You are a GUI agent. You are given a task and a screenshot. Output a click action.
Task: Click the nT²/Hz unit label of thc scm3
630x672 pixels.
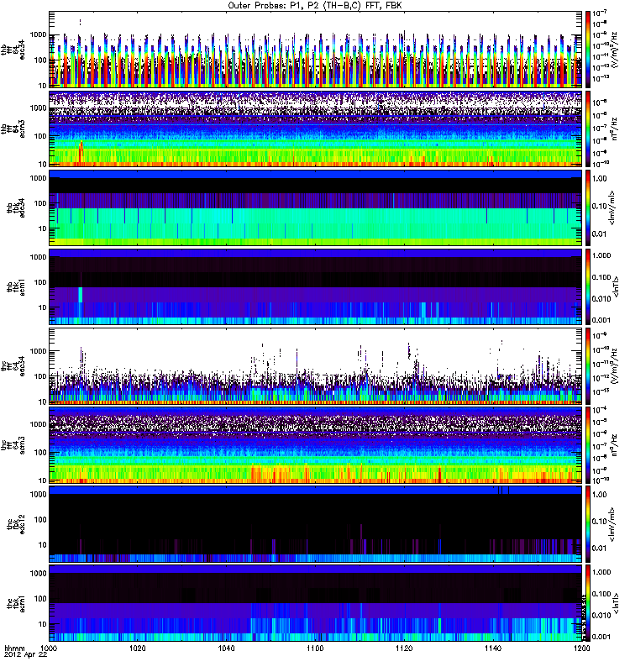(614, 445)
